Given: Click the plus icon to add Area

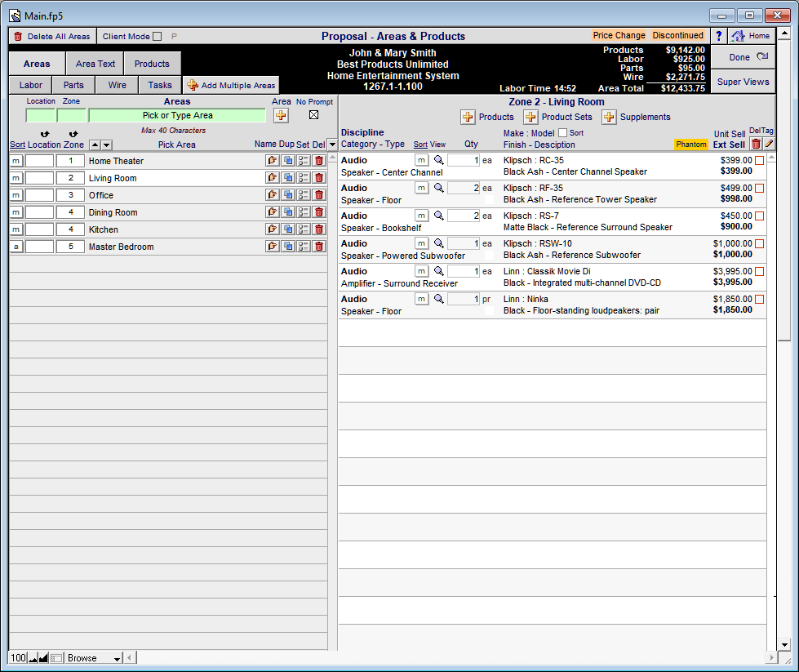Looking at the screenshot, I should 281,115.
